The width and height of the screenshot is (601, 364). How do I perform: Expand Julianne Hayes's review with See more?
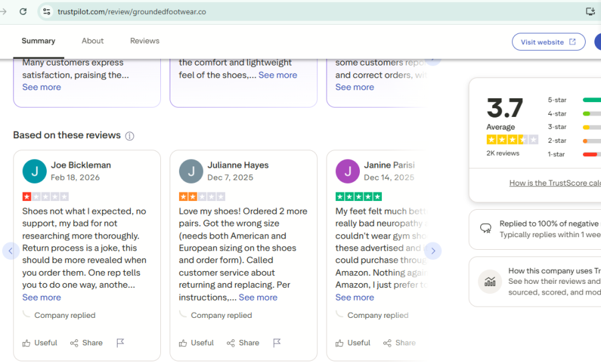(x=258, y=297)
